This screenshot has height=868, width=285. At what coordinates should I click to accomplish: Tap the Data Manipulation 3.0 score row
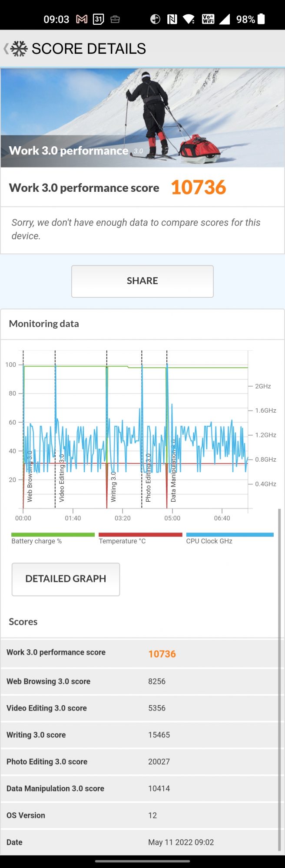[x=142, y=789]
